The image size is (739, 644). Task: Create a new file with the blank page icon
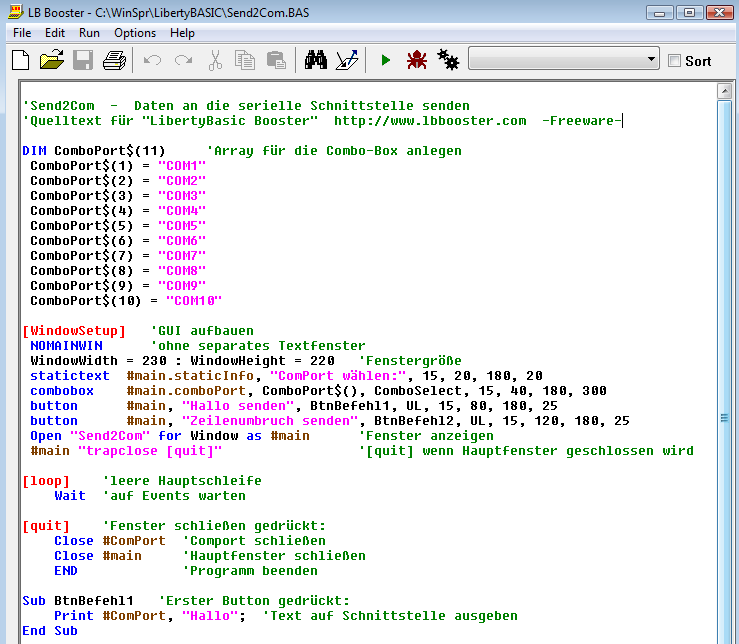20,60
